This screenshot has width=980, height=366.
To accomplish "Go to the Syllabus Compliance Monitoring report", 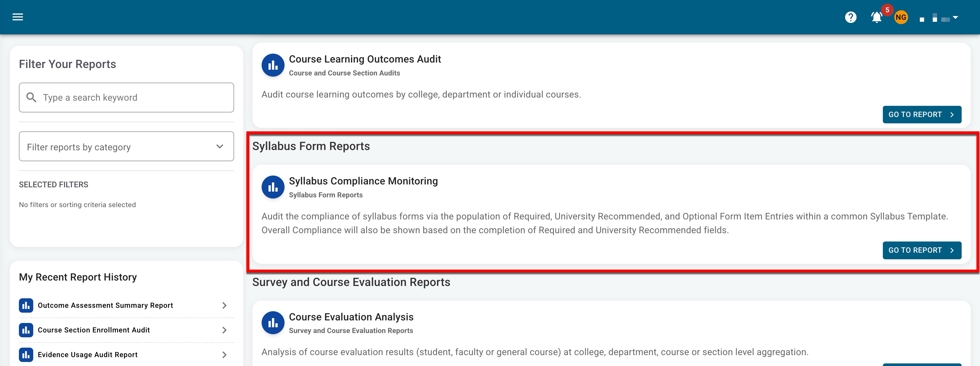I will coord(922,250).
